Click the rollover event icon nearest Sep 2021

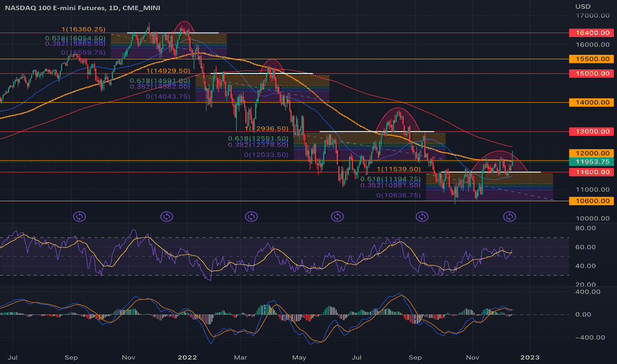tap(79, 216)
